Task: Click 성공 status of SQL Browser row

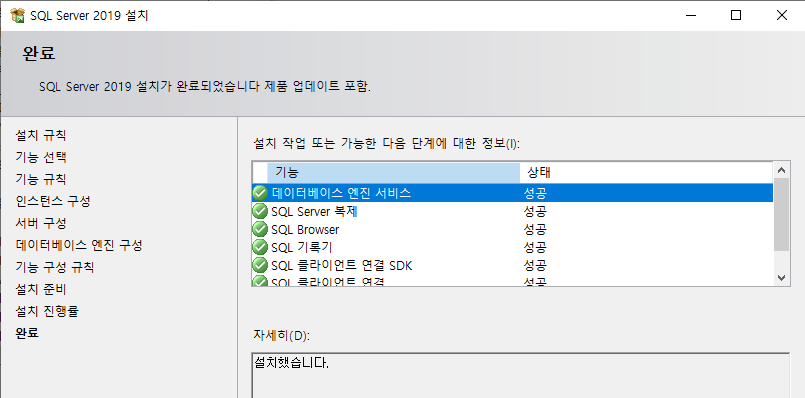Action: (535, 229)
